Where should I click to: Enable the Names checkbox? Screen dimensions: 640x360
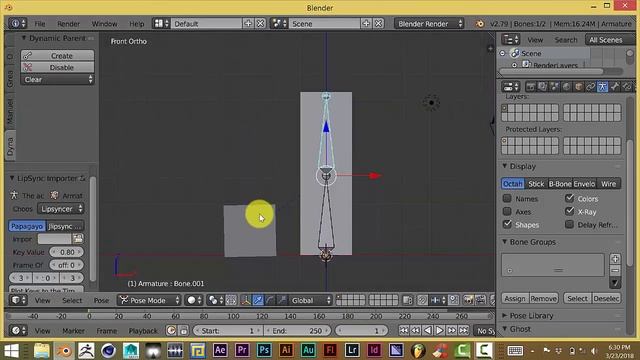tap(507, 198)
